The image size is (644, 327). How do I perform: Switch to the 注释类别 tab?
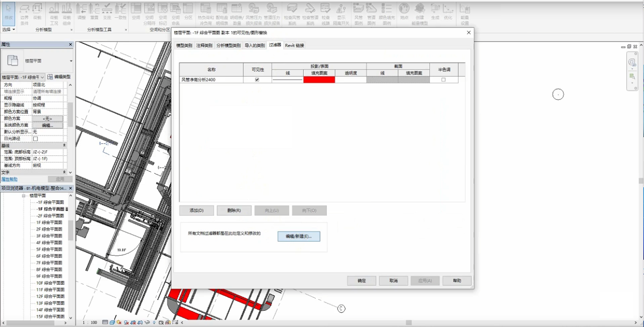coord(204,45)
